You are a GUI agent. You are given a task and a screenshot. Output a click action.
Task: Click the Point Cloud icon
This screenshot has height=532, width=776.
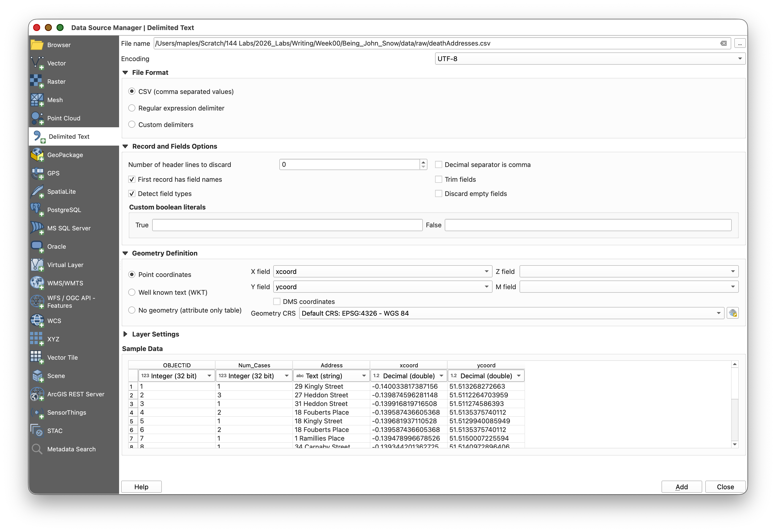(37, 118)
